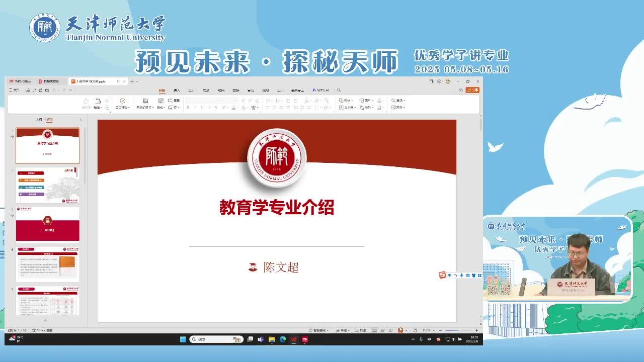644x362 pixels.
Task: Open the notes button in status bar
Action: click(343, 330)
